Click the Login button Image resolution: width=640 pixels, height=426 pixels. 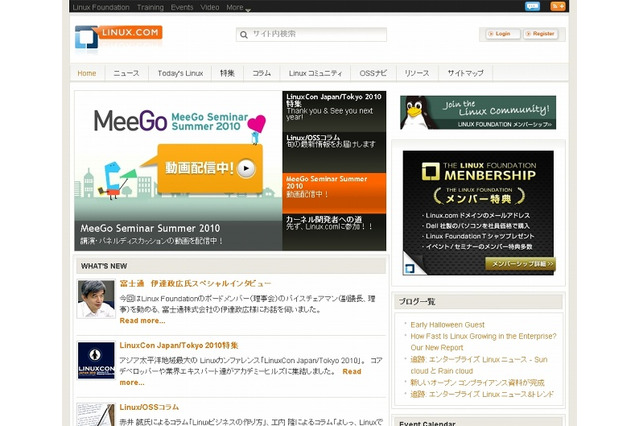(x=503, y=34)
